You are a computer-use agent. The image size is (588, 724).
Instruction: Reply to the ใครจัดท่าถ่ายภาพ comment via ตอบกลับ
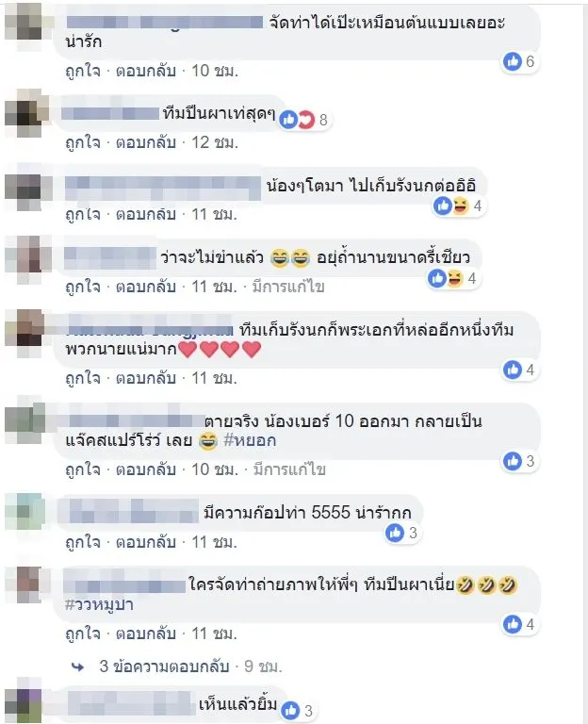(x=146, y=633)
